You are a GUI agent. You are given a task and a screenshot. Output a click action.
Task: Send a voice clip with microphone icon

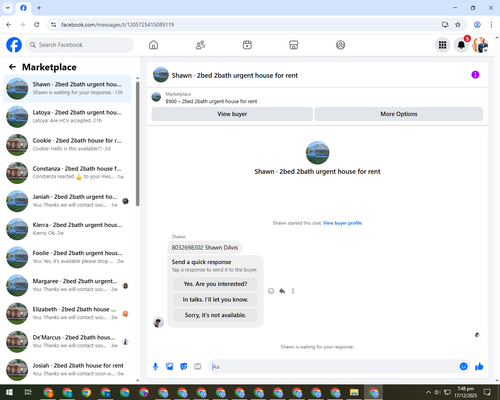(x=155, y=367)
